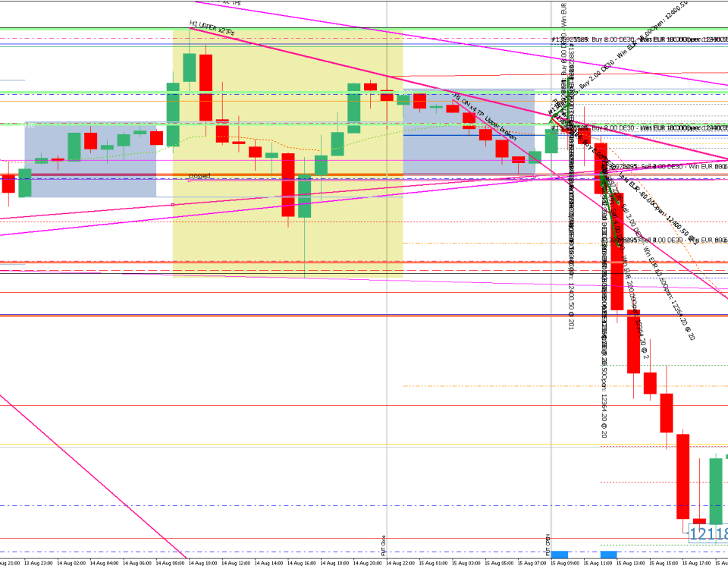This screenshot has height=569, width=728.
Task: Click the "H1 ON x4 TP Upper broken" label
Action: pos(485,117)
